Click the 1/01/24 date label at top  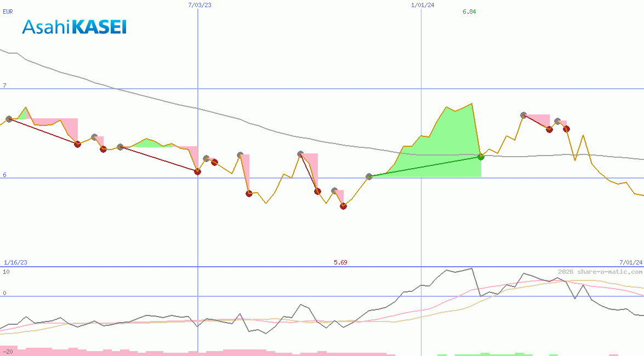point(423,5)
